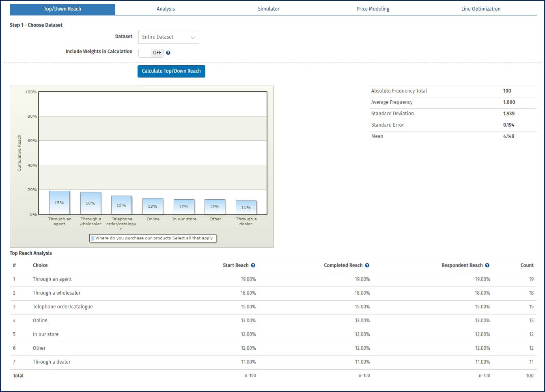The height and width of the screenshot is (392, 545).
Task: Open the Entire Dataset dropdown
Action: [x=168, y=37]
